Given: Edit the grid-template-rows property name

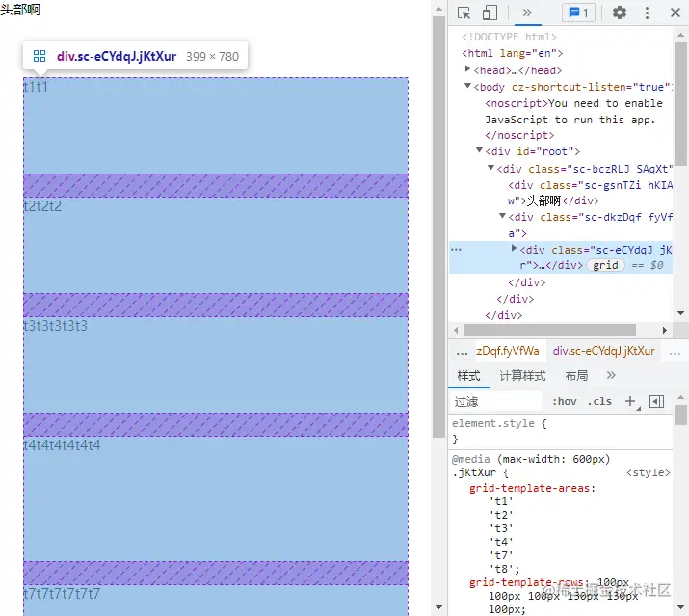Looking at the screenshot, I should click(526, 582).
